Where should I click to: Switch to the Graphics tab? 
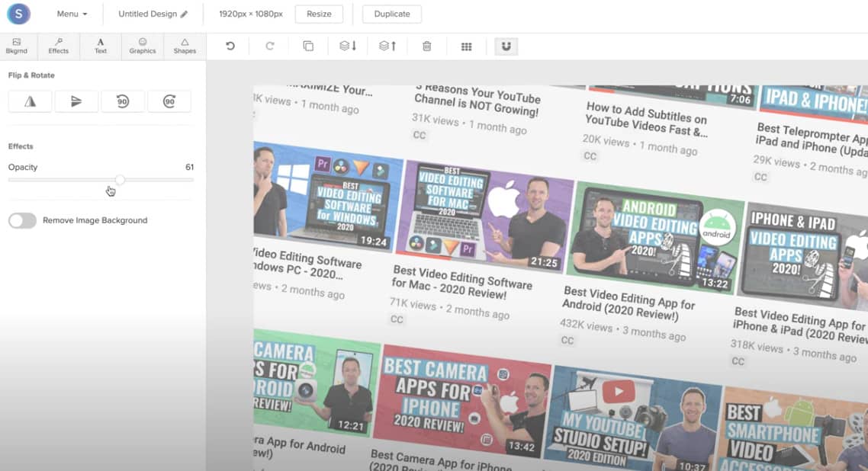point(143,46)
